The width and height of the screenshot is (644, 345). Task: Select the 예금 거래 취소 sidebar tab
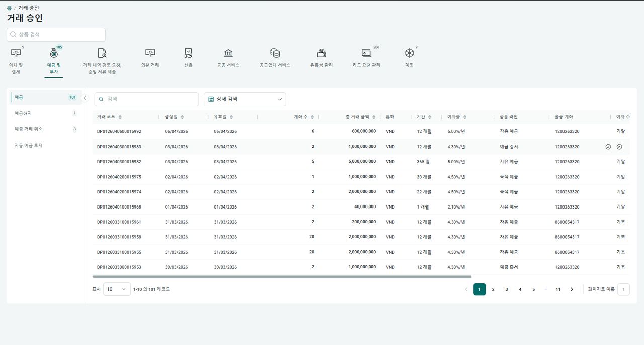(45, 129)
